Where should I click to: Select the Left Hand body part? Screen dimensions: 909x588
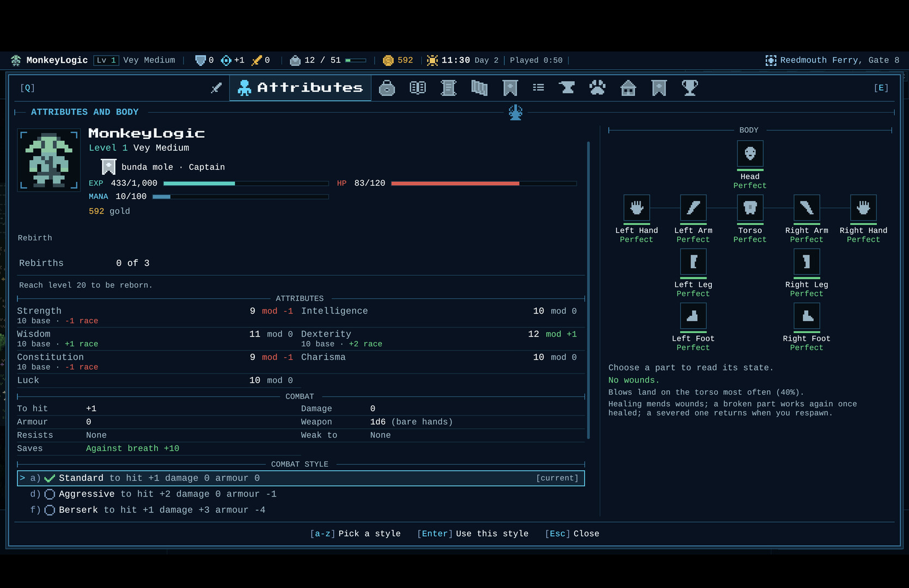point(637,208)
